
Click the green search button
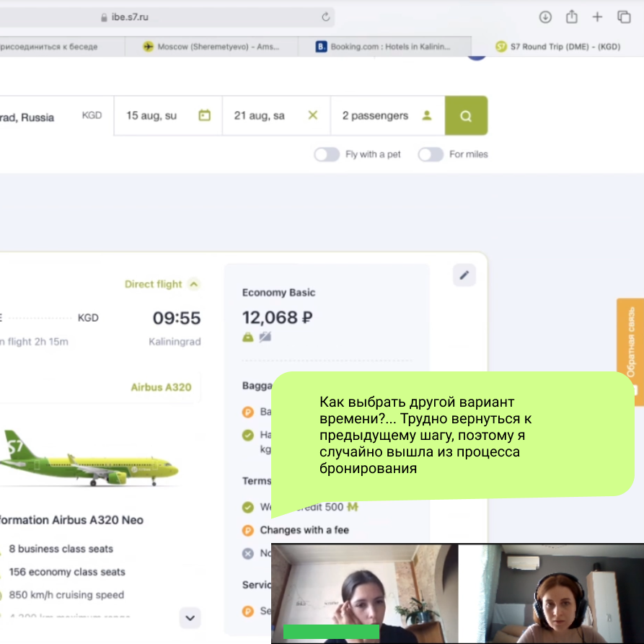tap(466, 116)
